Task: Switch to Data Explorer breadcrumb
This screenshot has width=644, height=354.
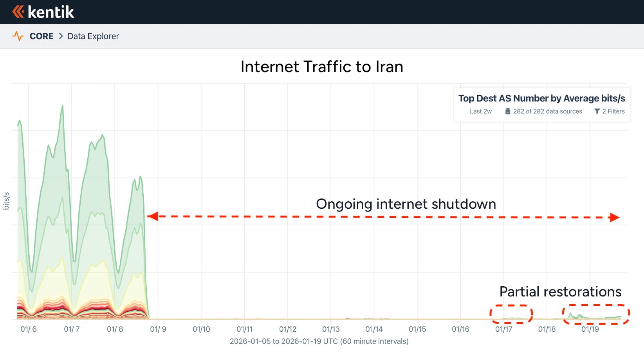Action: tap(93, 36)
